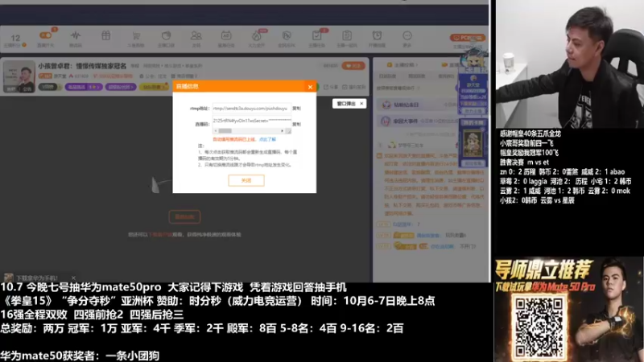Image resolution: width=644 pixels, height=362 pixels.
Task: Click the streamer wallet icon in toolbar
Action: (x=167, y=35)
